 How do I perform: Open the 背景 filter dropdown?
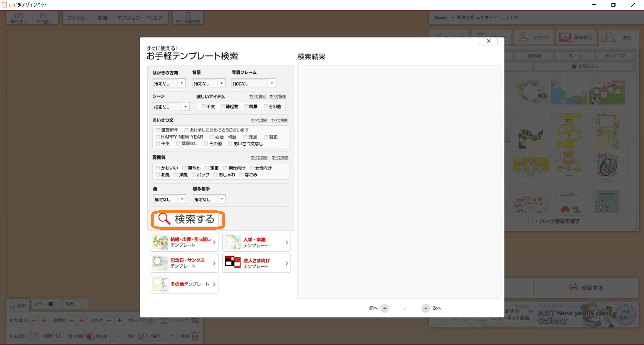tap(209, 83)
